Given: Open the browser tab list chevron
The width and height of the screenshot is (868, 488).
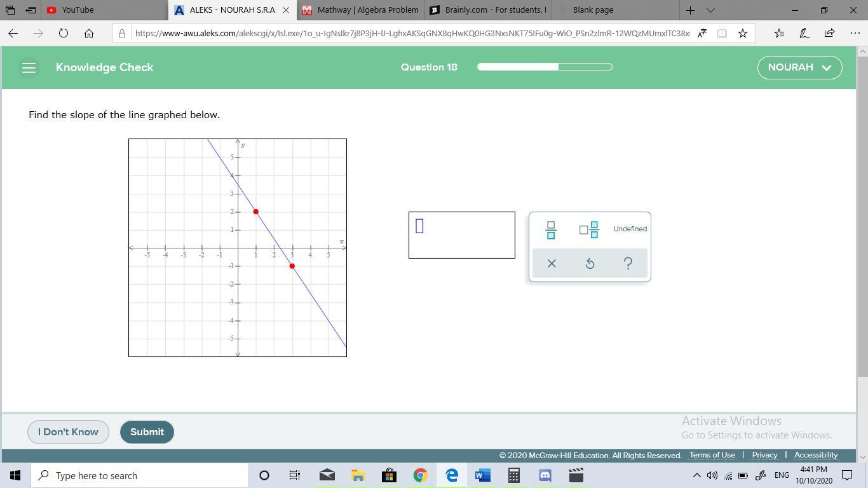Looking at the screenshot, I should click(x=710, y=10).
